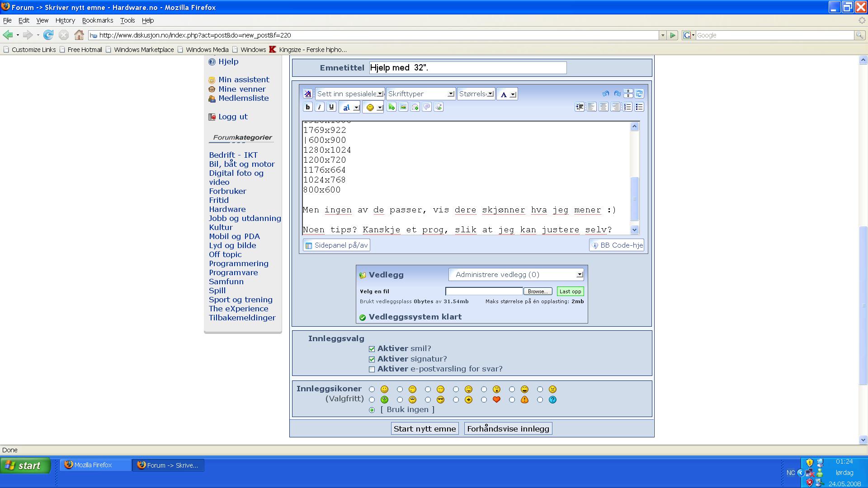Enable Aktiver e-postvarsling for svar
868x488 pixels.
coord(372,369)
